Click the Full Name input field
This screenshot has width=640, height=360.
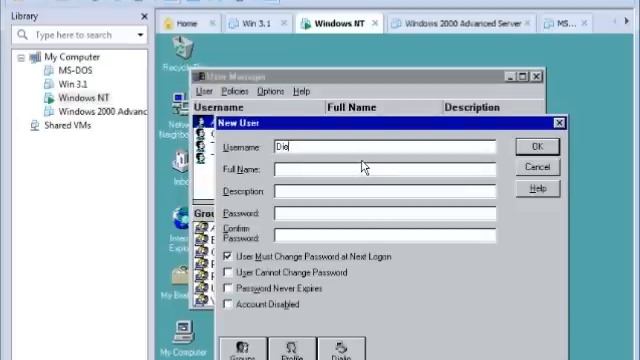[385, 169]
